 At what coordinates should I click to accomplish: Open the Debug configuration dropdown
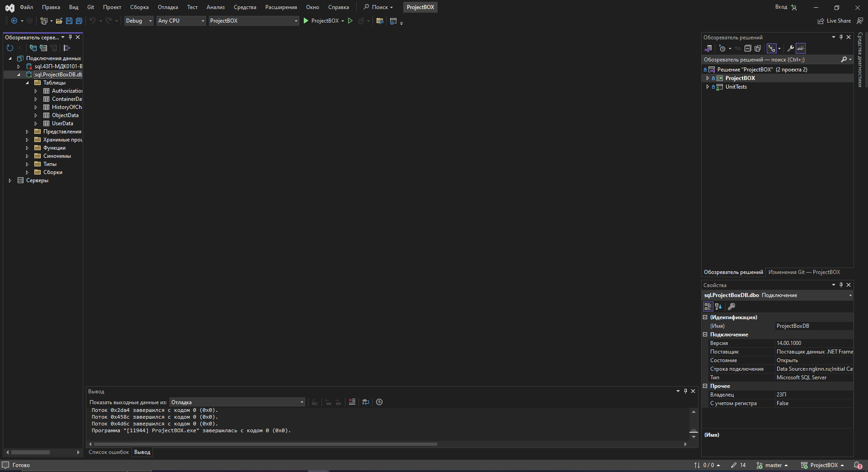139,21
